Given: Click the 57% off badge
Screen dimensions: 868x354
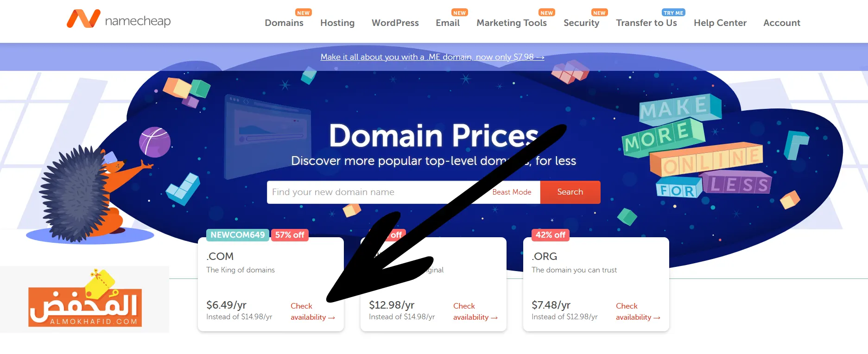Looking at the screenshot, I should (x=290, y=235).
